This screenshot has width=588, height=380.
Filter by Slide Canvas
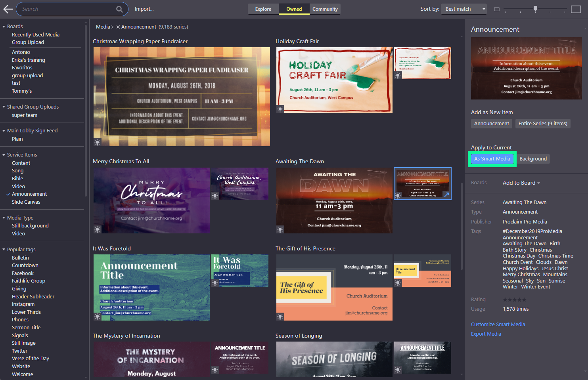coord(26,202)
